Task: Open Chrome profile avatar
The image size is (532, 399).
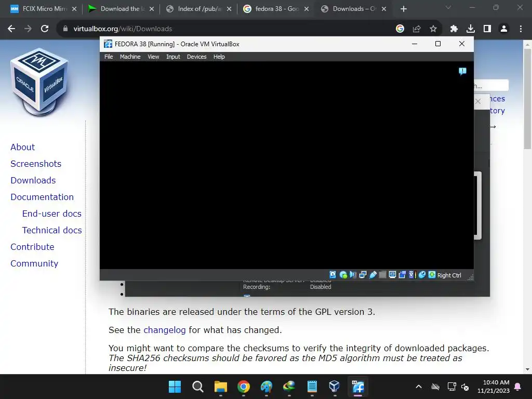Action: click(504, 29)
